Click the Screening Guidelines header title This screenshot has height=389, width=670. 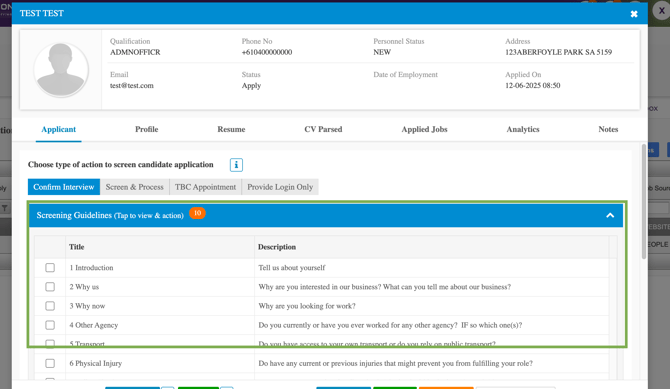coord(110,215)
